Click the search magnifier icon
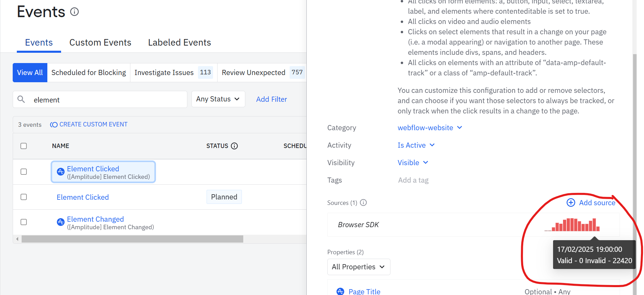The height and width of the screenshot is (295, 644). pos(21,99)
